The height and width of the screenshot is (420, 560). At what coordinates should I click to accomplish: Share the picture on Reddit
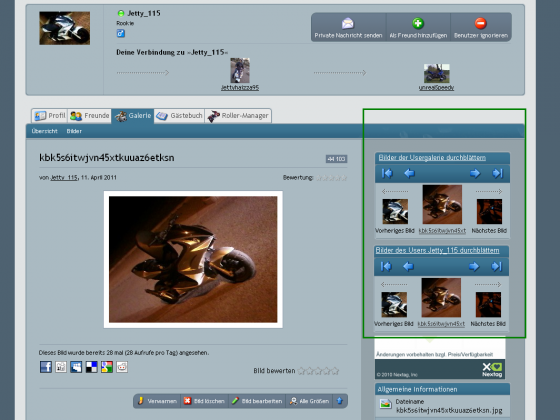pyautogui.click(x=122, y=367)
